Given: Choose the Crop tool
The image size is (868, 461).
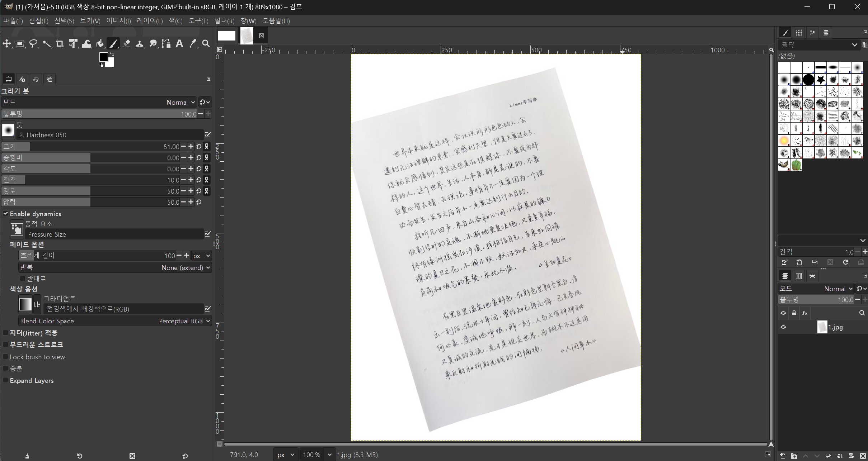Looking at the screenshot, I should coord(60,44).
